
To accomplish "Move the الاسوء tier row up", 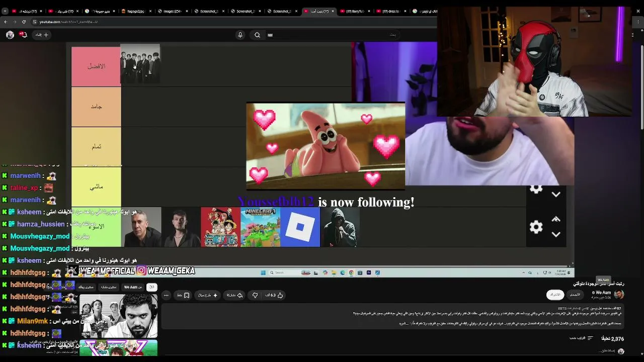I will pyautogui.click(x=556, y=219).
